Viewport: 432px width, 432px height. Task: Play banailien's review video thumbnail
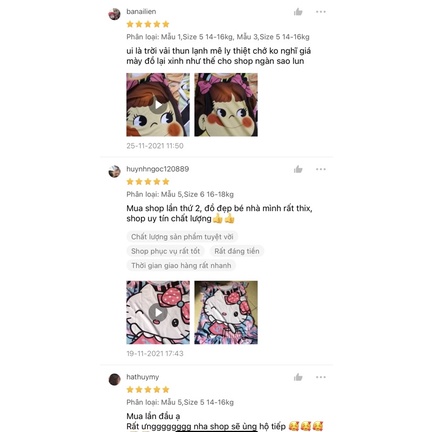pos(158,105)
